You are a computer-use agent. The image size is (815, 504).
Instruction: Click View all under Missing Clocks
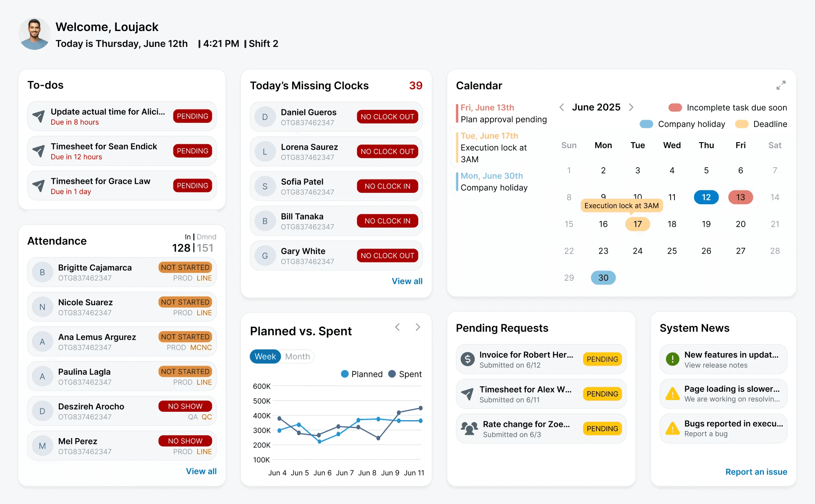pyautogui.click(x=407, y=281)
